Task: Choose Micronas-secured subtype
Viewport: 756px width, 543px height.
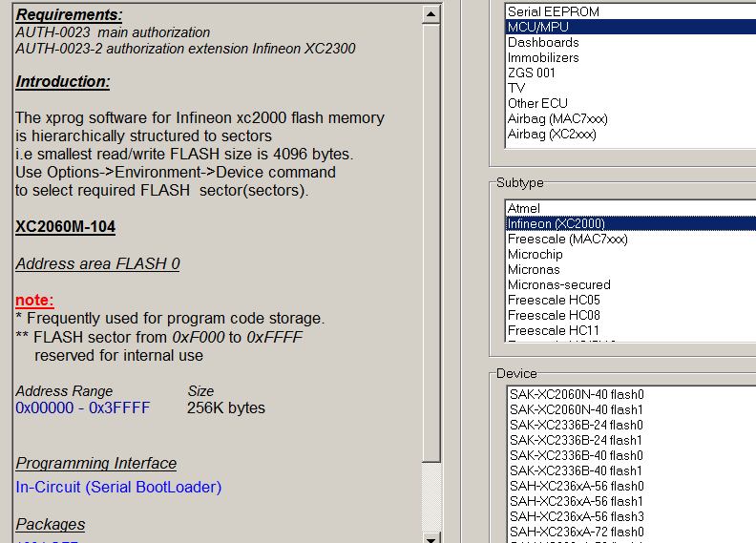Action: 631,284
